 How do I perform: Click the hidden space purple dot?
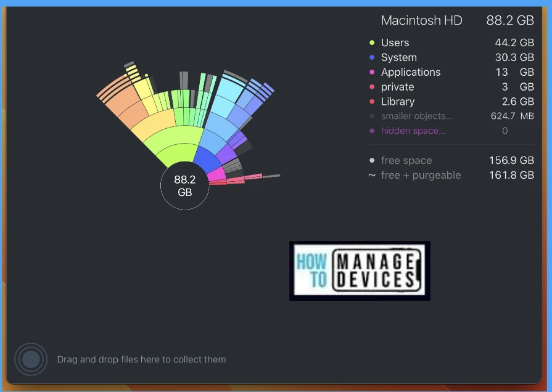[x=372, y=131]
